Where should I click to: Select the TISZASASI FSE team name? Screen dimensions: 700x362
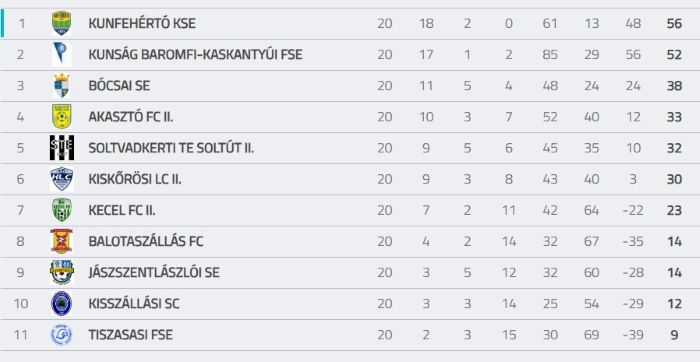coord(130,335)
